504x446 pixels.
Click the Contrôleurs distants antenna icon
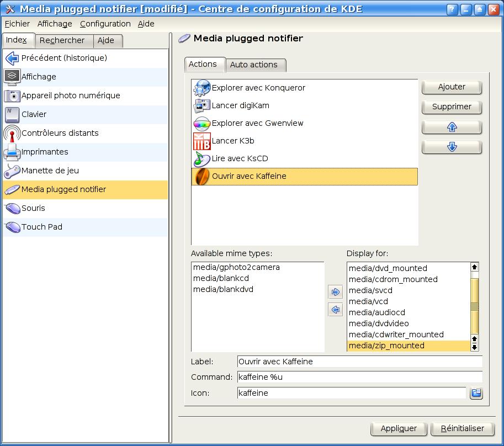12,134
